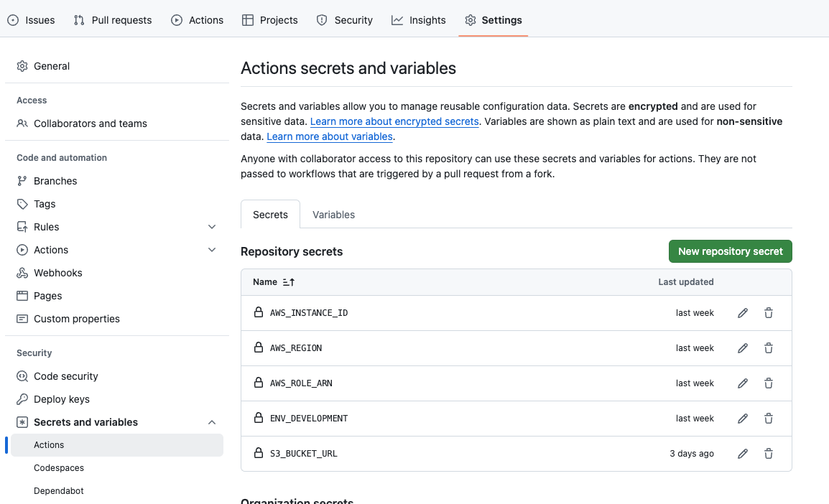Follow the Learn more about variables link
Viewport: 829px width, 504px height.
330,136
